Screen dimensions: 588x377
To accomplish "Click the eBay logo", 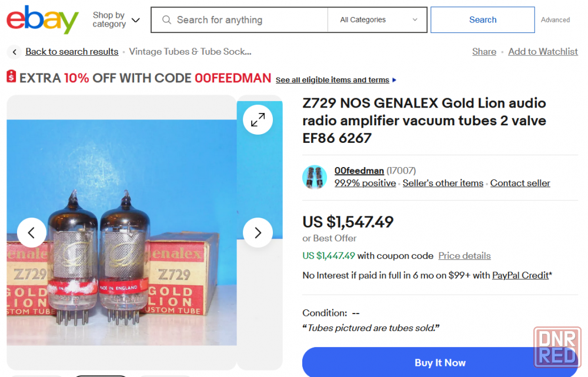I will 42,19.
